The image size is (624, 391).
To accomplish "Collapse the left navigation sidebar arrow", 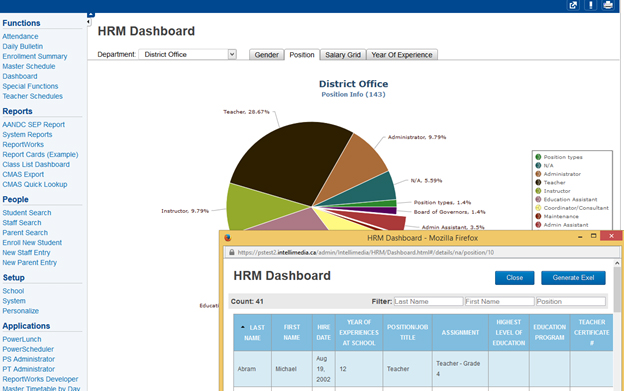I will (88, 22).
